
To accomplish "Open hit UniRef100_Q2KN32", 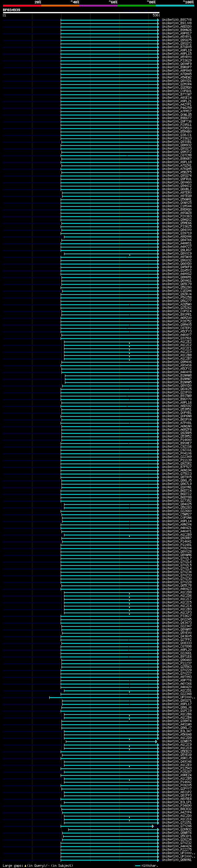I will (x=177, y=829).
